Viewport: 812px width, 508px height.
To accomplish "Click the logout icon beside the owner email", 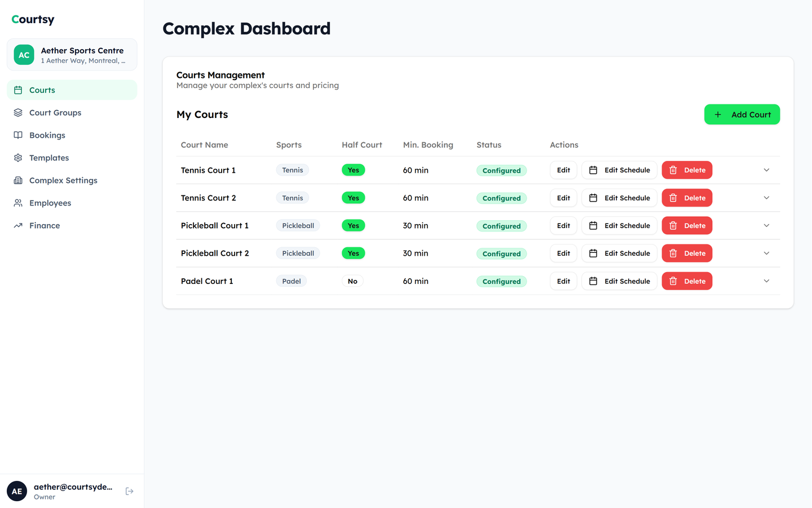I will 130,491.
